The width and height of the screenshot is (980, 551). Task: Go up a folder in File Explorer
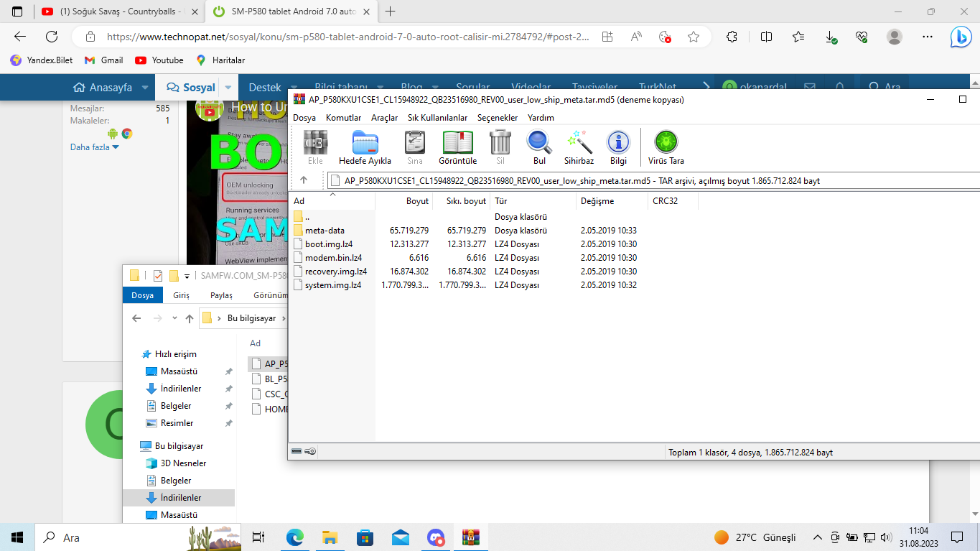[x=190, y=318]
